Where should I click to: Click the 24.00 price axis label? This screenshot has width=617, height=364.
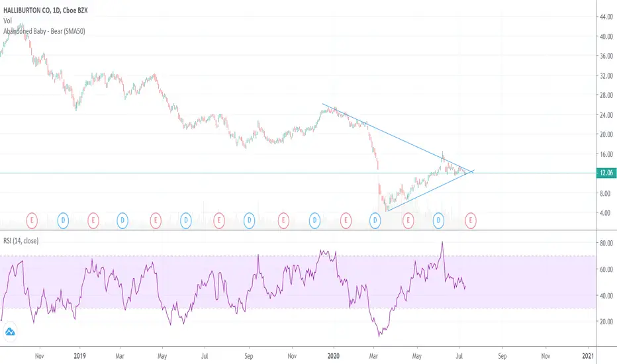pyautogui.click(x=606, y=115)
